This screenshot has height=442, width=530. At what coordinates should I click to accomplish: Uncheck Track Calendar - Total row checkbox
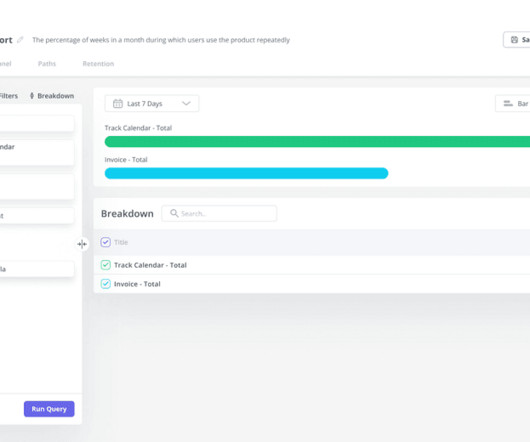pyautogui.click(x=105, y=265)
